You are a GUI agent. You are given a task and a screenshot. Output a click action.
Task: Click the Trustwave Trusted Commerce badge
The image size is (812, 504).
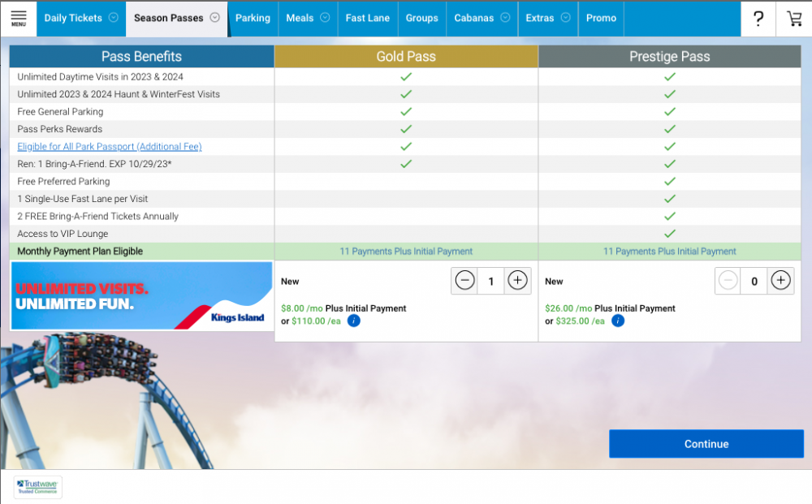pyautogui.click(x=38, y=487)
